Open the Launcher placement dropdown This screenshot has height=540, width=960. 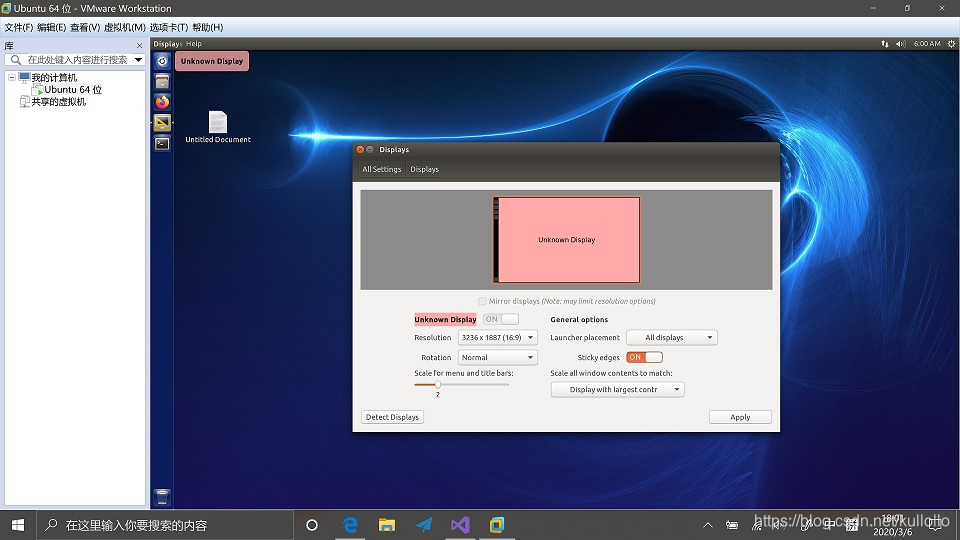tap(672, 337)
